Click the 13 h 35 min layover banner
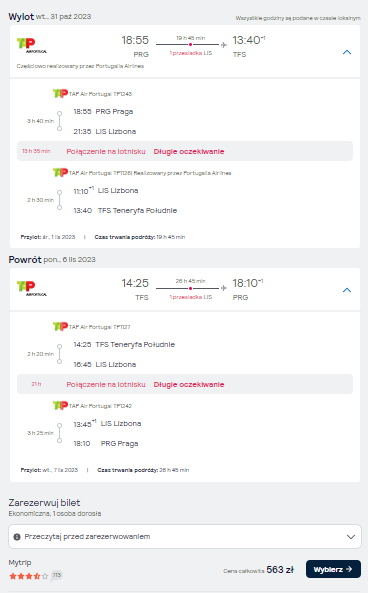This screenshot has width=368, height=593. tap(185, 151)
